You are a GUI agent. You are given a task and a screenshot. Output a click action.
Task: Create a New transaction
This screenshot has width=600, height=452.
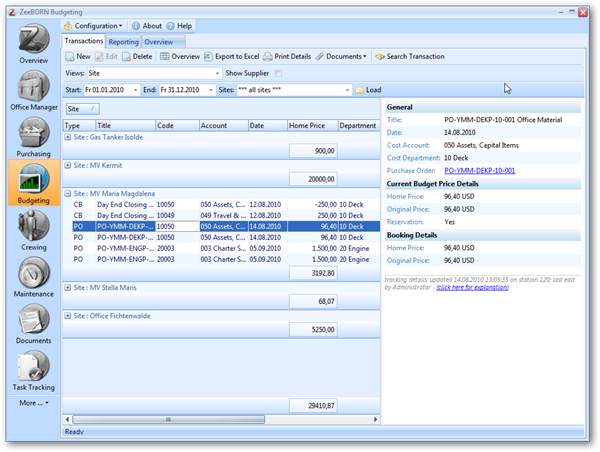[78, 57]
